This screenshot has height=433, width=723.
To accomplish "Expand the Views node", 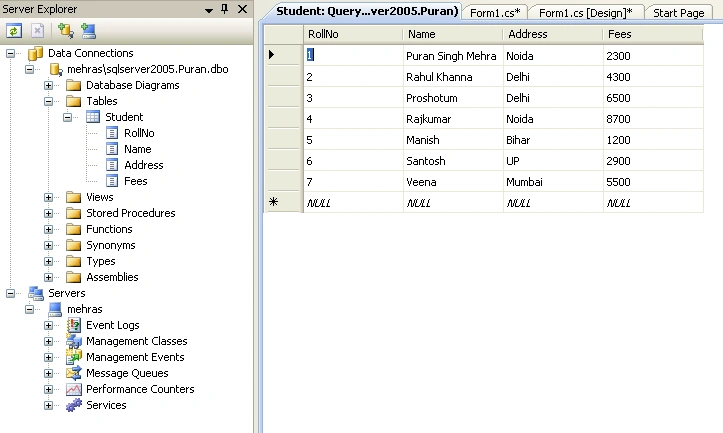I will pos(48,197).
